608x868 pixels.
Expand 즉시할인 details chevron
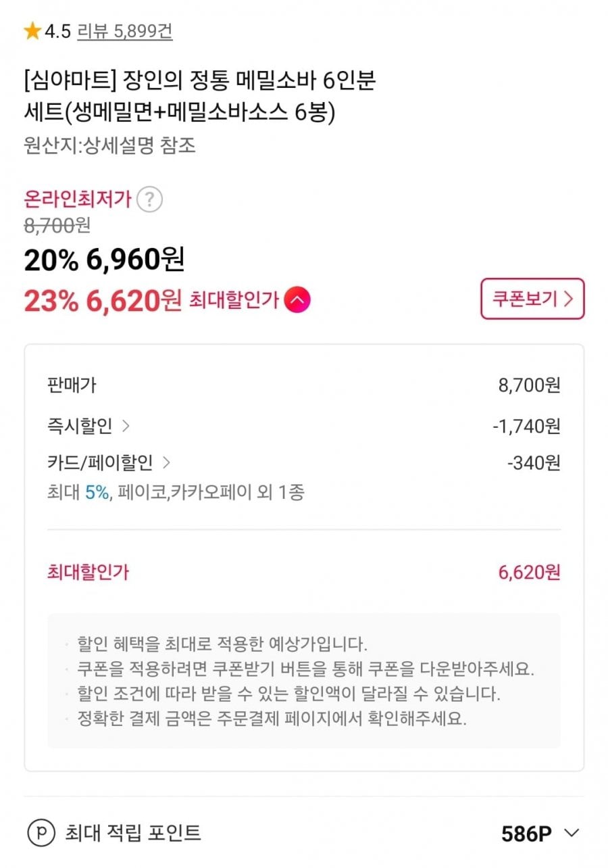point(126,426)
